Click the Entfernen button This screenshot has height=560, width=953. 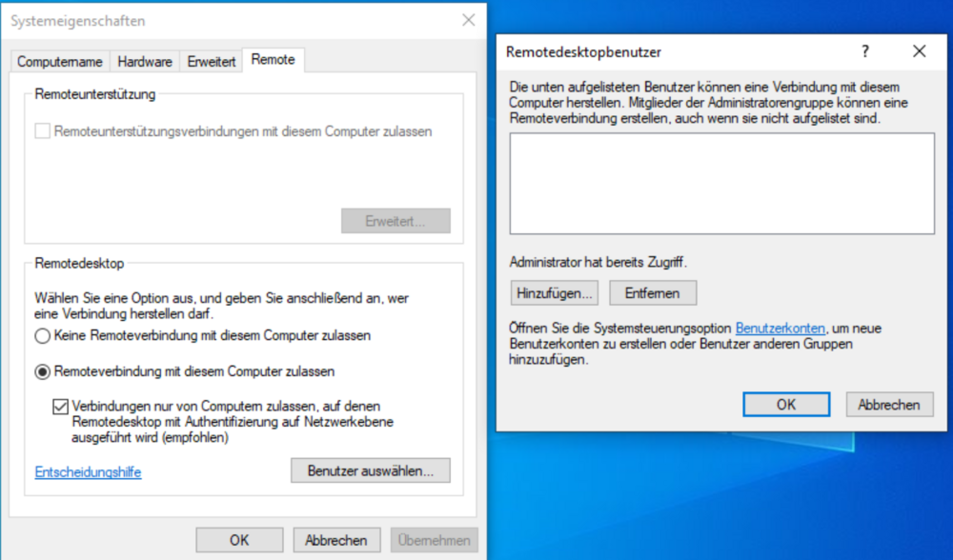[653, 292]
